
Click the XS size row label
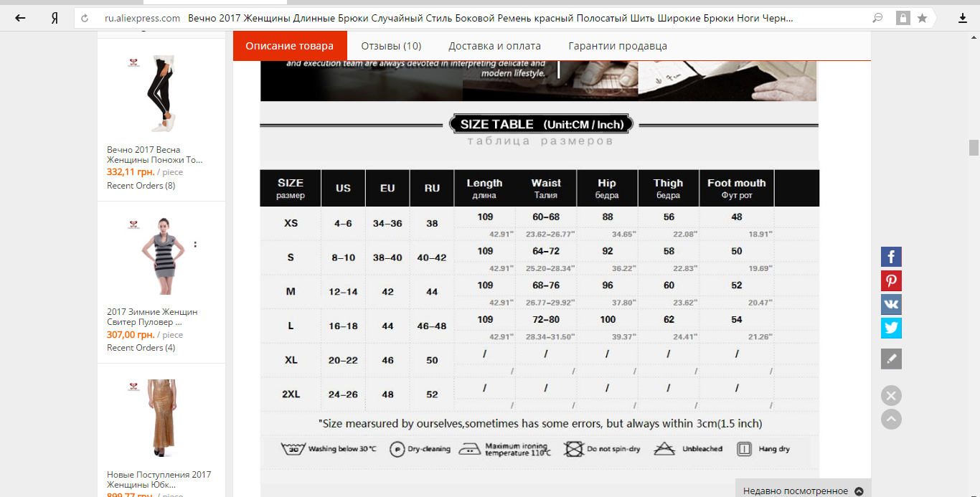[x=291, y=223]
